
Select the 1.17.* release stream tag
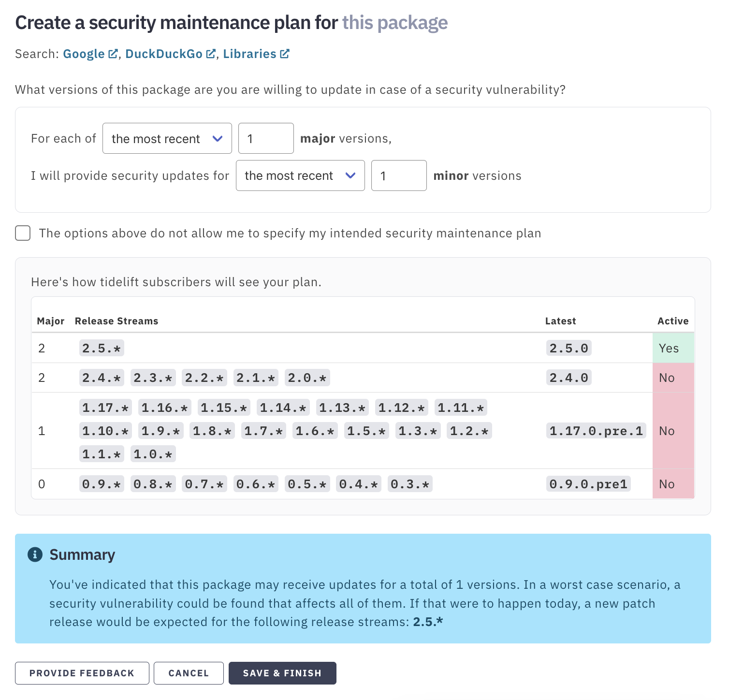pyautogui.click(x=105, y=408)
